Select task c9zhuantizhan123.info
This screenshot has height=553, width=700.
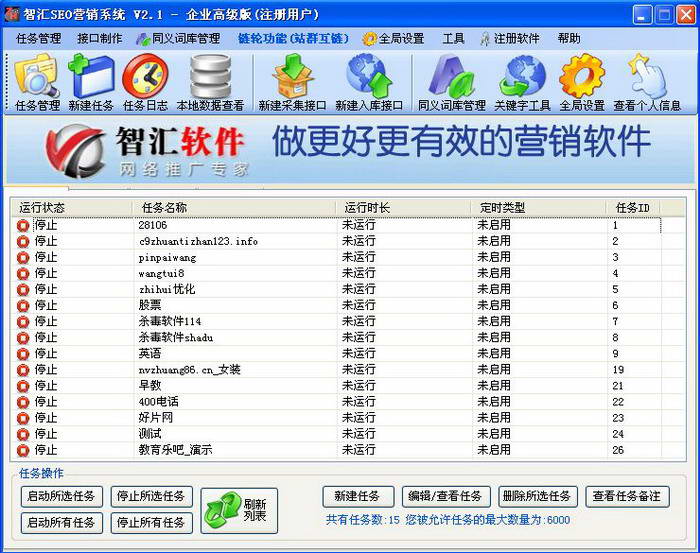click(198, 241)
